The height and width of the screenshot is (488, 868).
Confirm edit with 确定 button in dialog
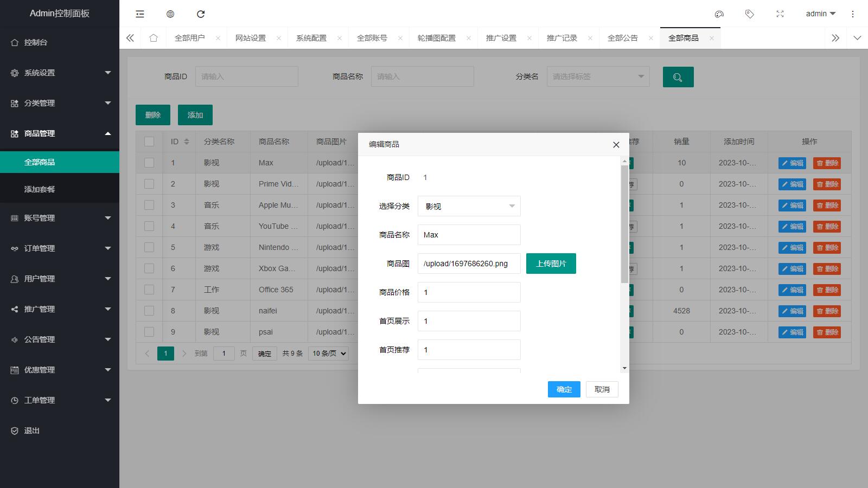click(564, 389)
